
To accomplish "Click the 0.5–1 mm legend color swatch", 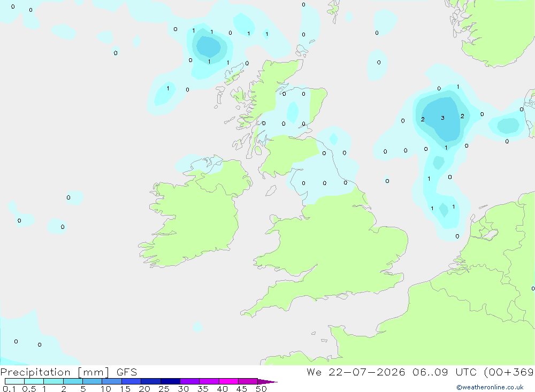I will [34, 381].
